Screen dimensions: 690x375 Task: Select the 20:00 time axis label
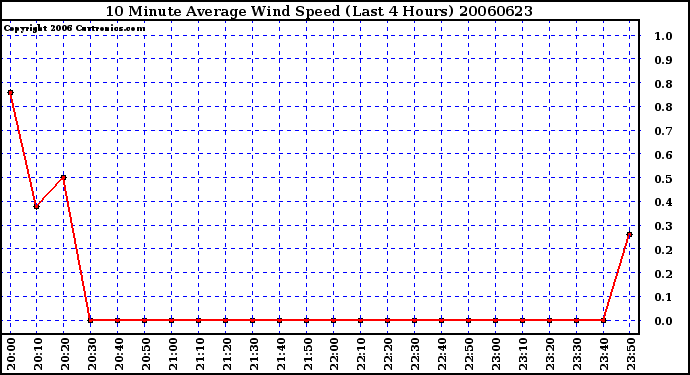click(11, 354)
